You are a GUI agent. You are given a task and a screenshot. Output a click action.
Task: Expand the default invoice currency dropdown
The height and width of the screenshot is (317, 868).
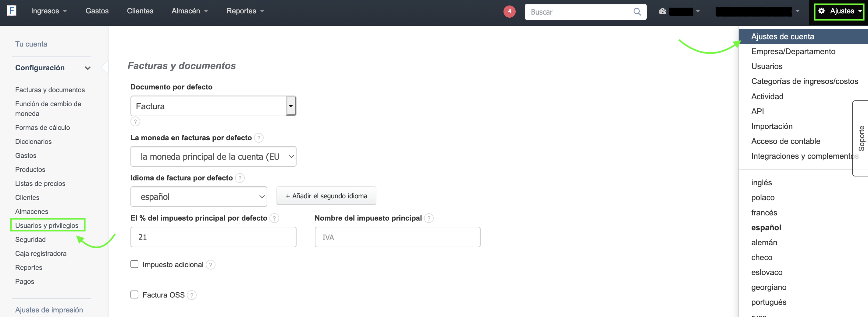(x=213, y=156)
